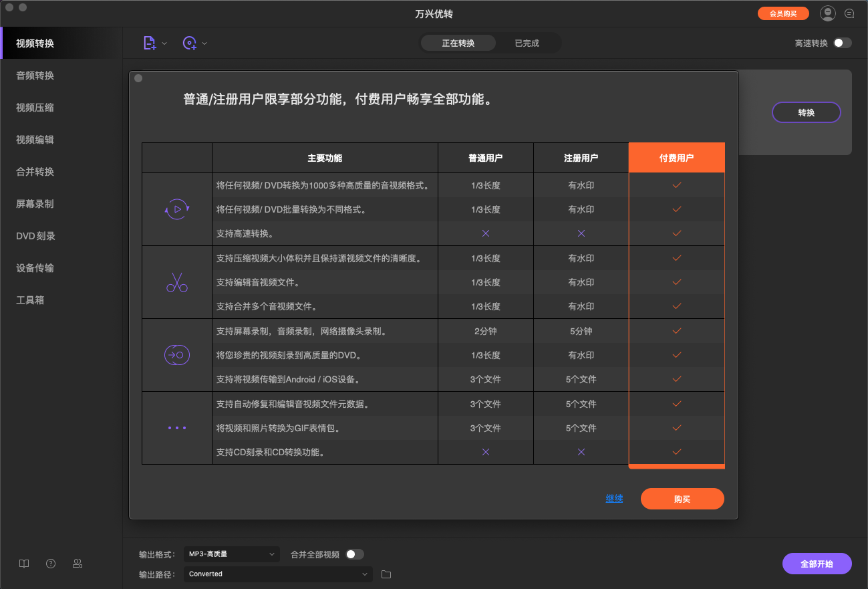The width and height of the screenshot is (868, 589).
Task: Click the account avatar icon in the title bar
Action: [827, 13]
